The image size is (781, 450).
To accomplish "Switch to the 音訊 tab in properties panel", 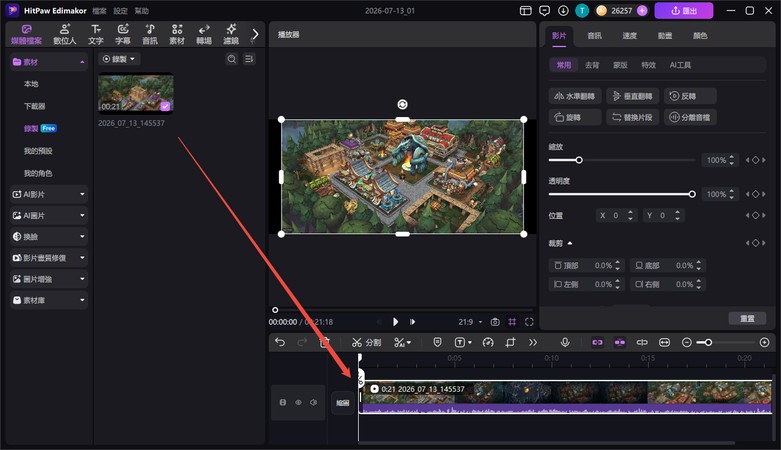I will pos(594,35).
